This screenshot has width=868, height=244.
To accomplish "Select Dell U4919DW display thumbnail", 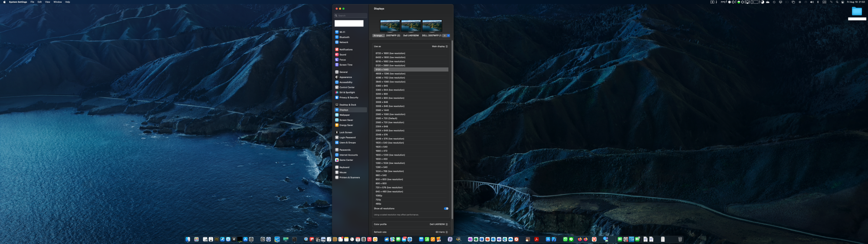I will 411,26.
